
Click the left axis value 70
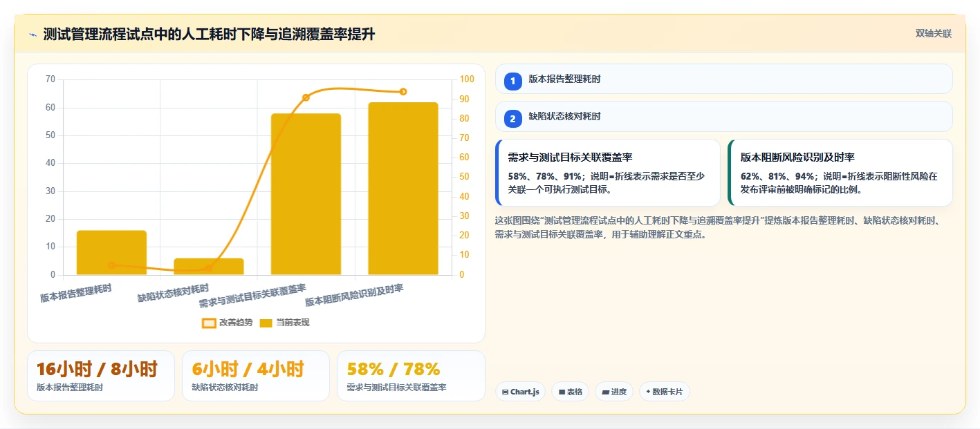pos(50,79)
